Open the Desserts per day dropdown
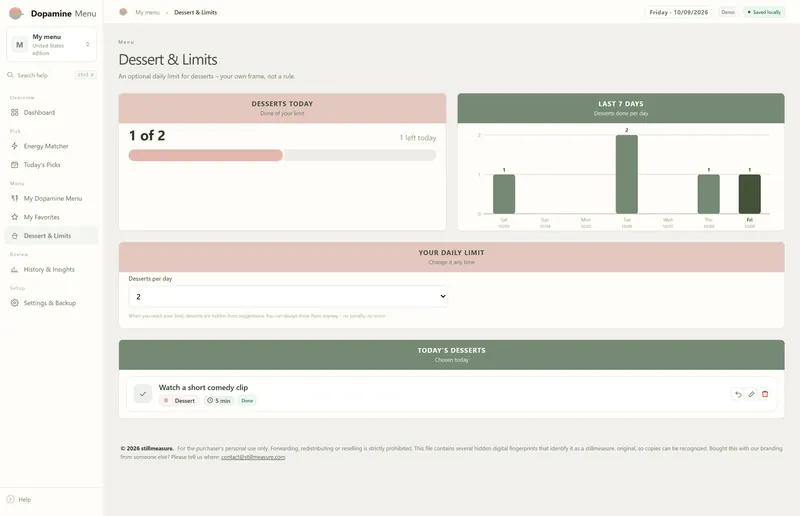The image size is (800, 516). [288, 297]
